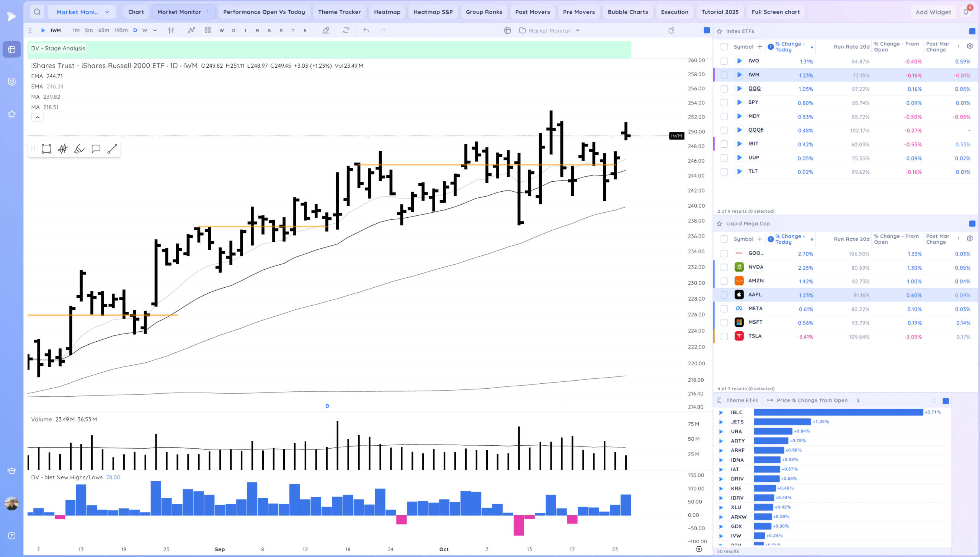Open the Market Moni... workspace dropdown
Viewport: 980px width, 557px height.
[82, 12]
